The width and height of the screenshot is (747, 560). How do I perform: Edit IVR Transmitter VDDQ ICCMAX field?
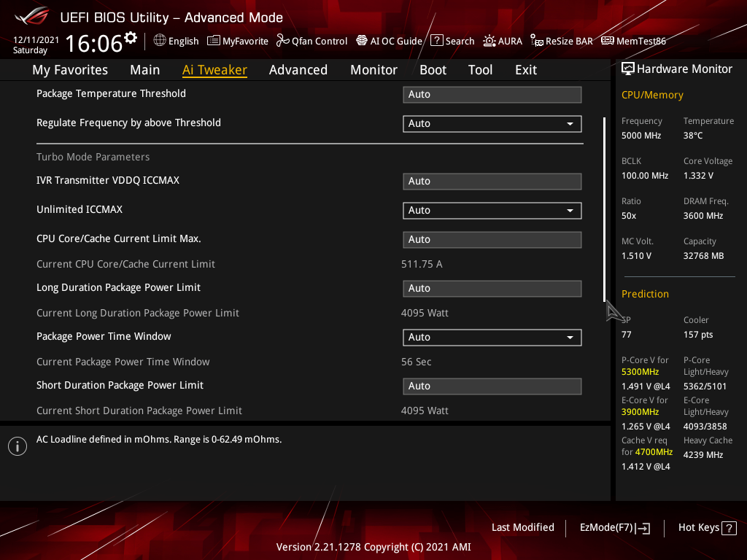click(x=492, y=182)
